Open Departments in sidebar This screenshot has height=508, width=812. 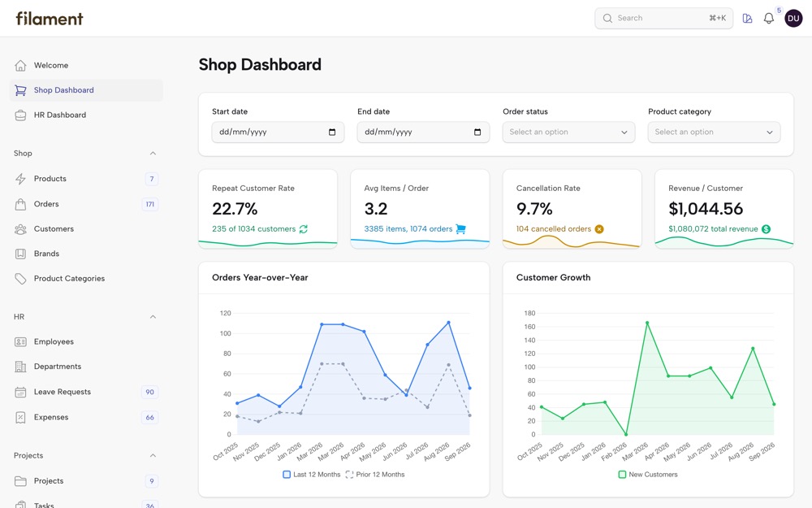(x=86, y=367)
